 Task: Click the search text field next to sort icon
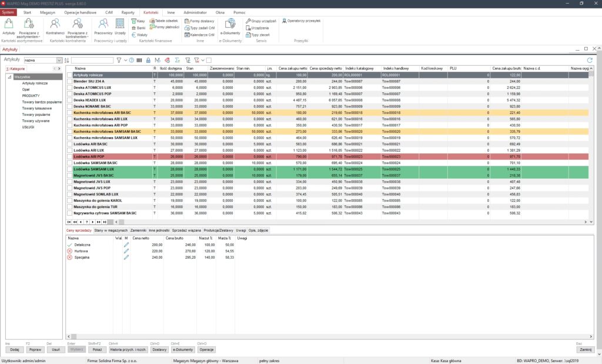coord(92,60)
